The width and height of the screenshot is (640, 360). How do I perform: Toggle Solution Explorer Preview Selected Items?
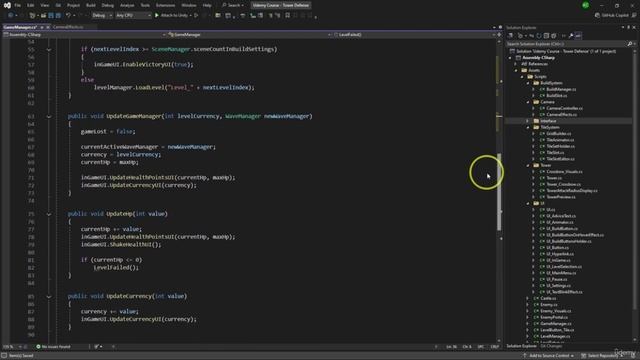[x=578, y=36]
